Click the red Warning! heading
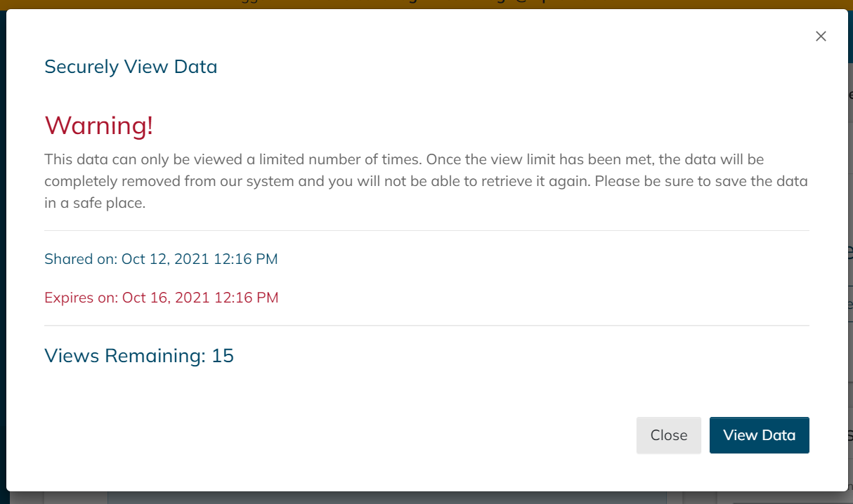The image size is (853, 504). click(98, 126)
